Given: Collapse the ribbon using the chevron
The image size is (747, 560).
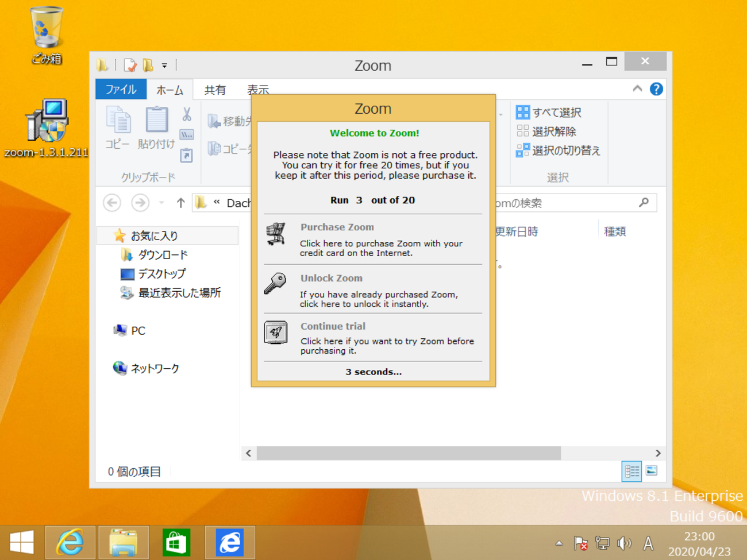Looking at the screenshot, I should coord(637,88).
